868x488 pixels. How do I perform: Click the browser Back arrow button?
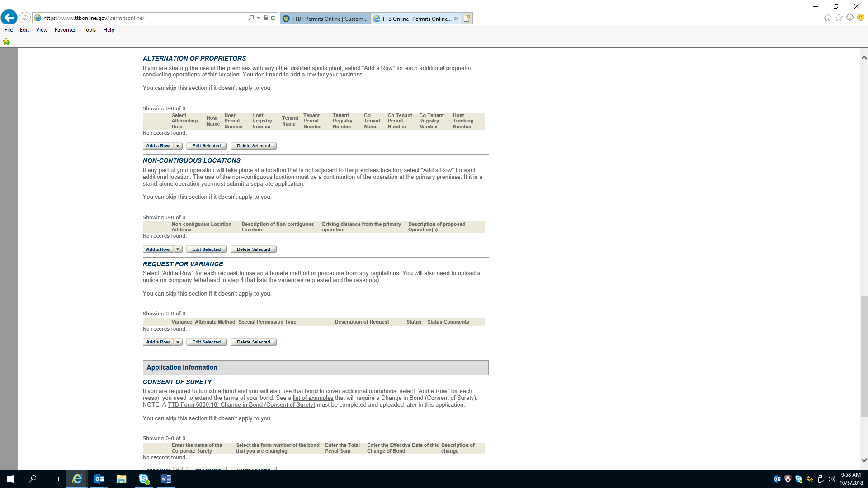pyautogui.click(x=9, y=18)
